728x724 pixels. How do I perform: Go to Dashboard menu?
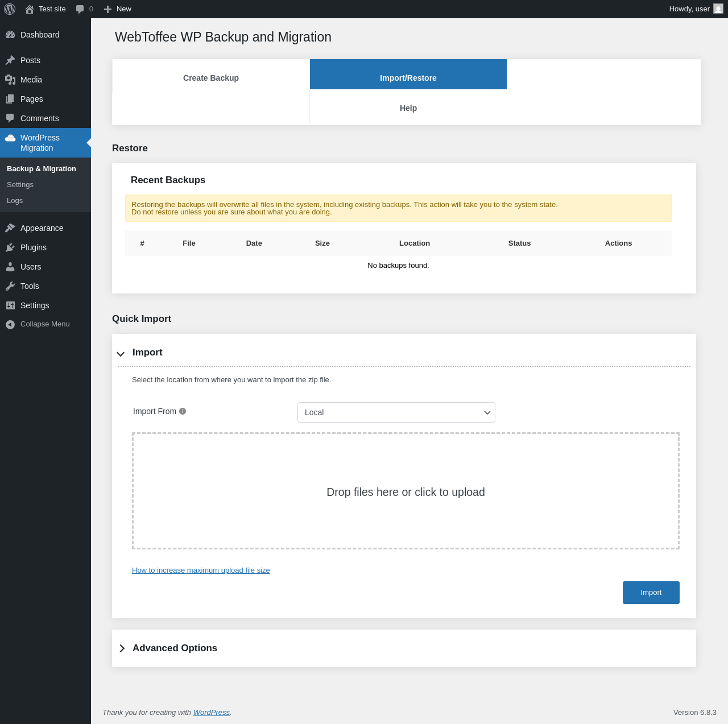click(x=45, y=35)
